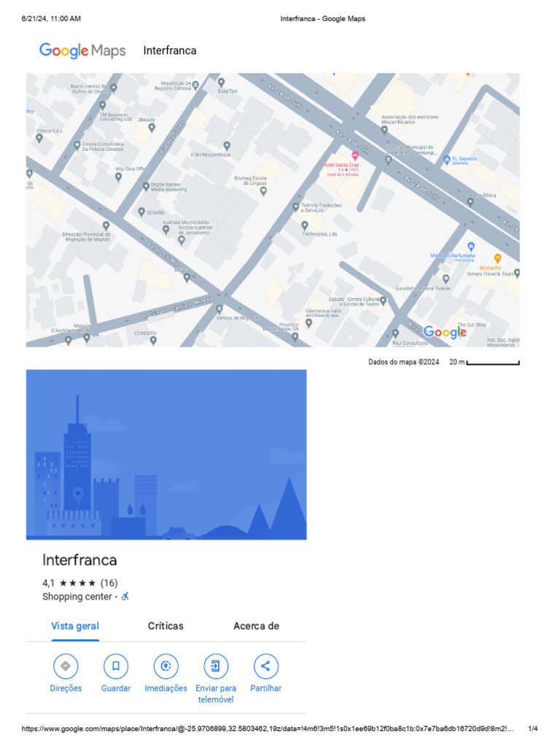Click the SENAMI map pin
This screenshot has height=747, width=560.
click(x=141, y=212)
